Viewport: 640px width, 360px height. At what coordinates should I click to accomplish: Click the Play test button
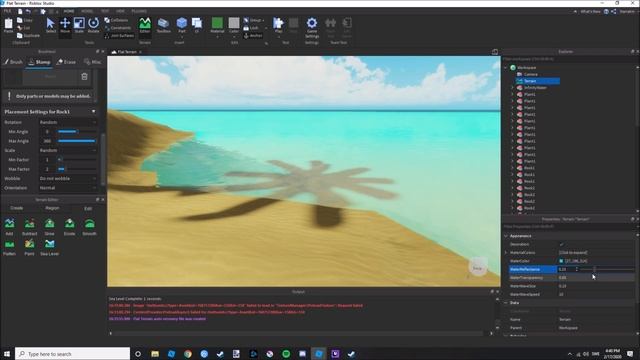pos(278,25)
